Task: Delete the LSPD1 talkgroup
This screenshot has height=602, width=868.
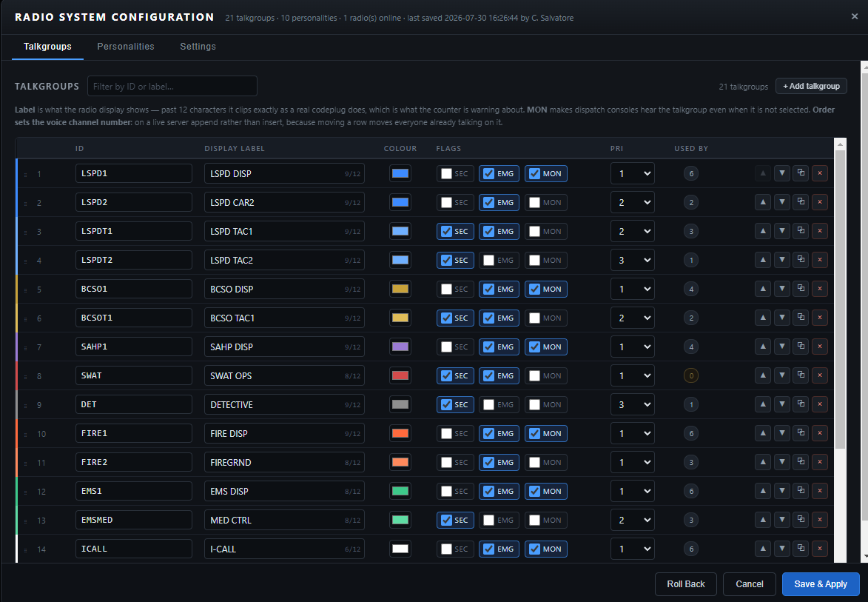Action: click(820, 173)
